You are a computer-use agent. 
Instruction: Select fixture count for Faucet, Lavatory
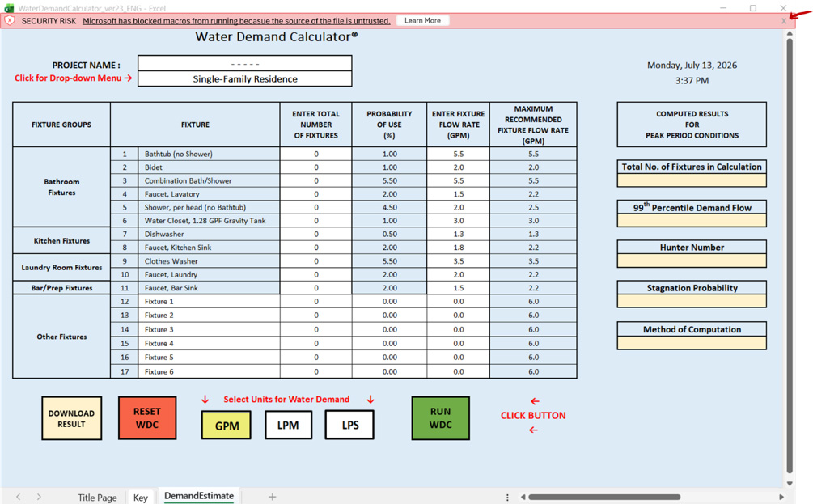[315, 194]
